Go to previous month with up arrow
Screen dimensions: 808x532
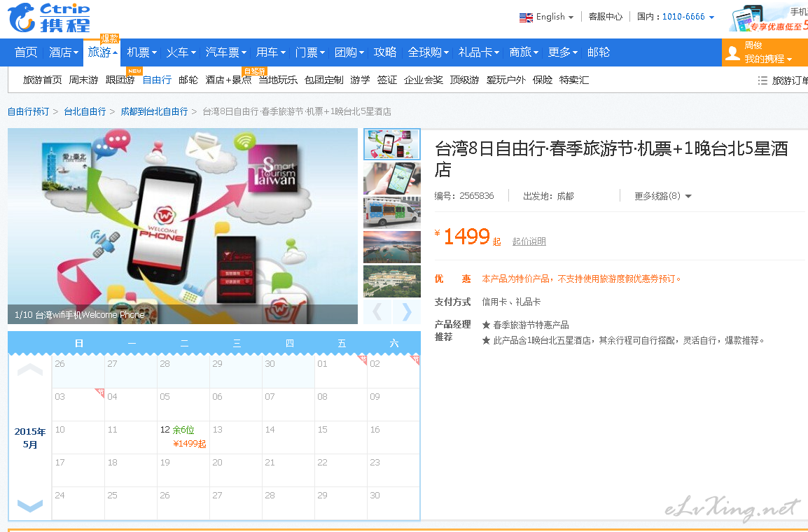click(30, 370)
